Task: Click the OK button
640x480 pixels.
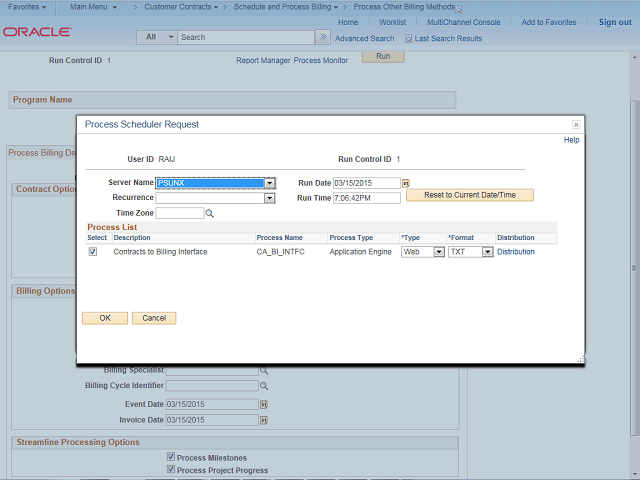Action: (104, 318)
